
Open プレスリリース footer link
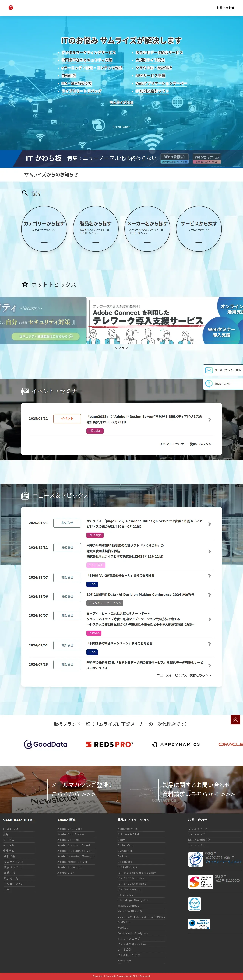pos(198,829)
